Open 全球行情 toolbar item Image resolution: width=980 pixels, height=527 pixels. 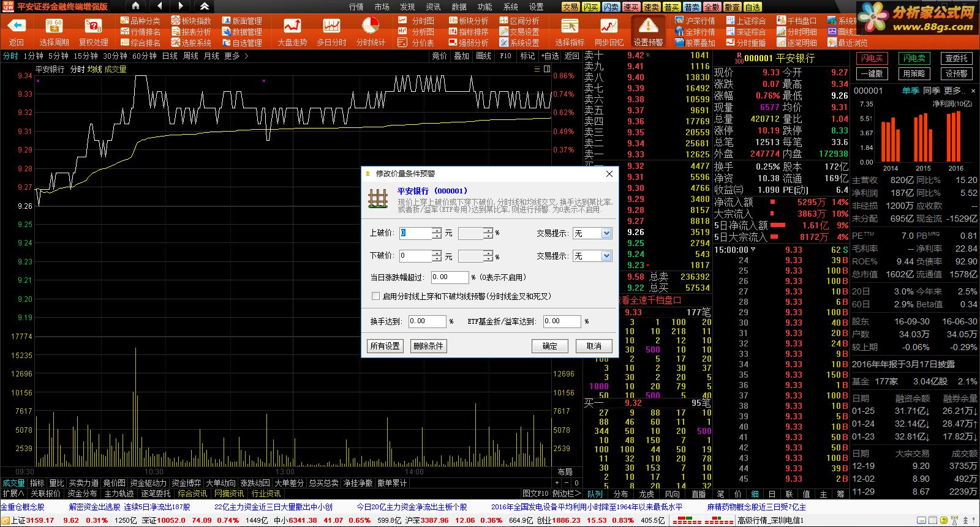click(x=695, y=32)
